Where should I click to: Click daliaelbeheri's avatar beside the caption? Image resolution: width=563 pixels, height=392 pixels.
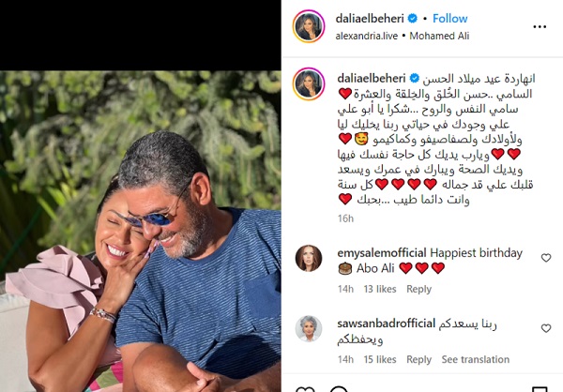[309, 83]
